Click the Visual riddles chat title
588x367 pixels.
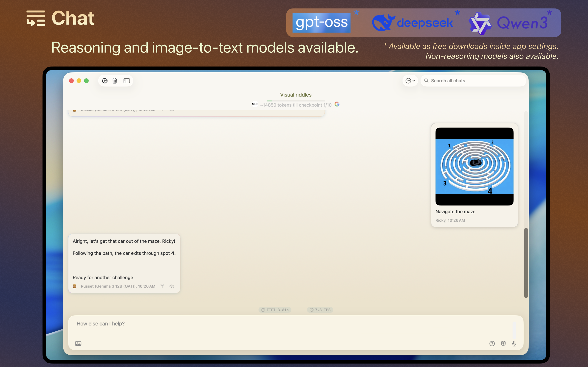295,95
